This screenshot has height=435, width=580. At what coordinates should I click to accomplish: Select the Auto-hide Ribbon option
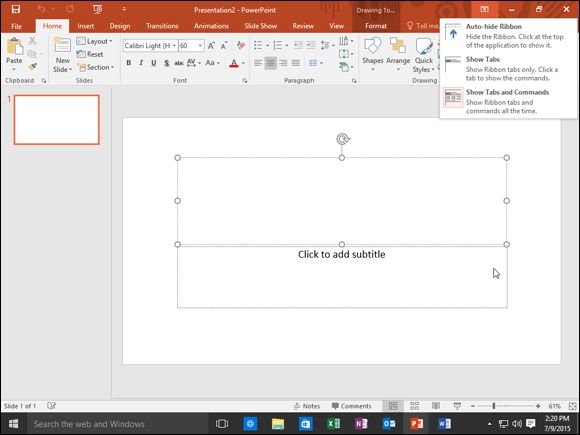coord(508,36)
